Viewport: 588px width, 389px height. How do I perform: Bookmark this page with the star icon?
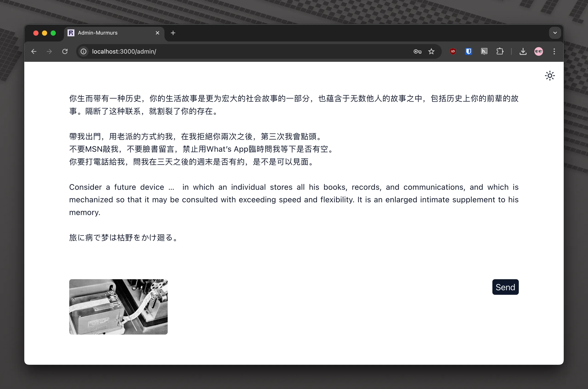coord(431,51)
